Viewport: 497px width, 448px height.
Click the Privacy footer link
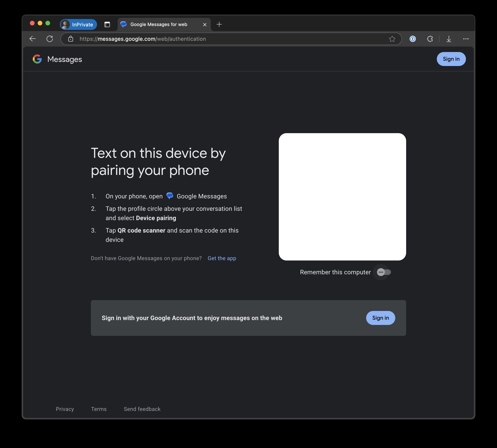pyautogui.click(x=65, y=409)
